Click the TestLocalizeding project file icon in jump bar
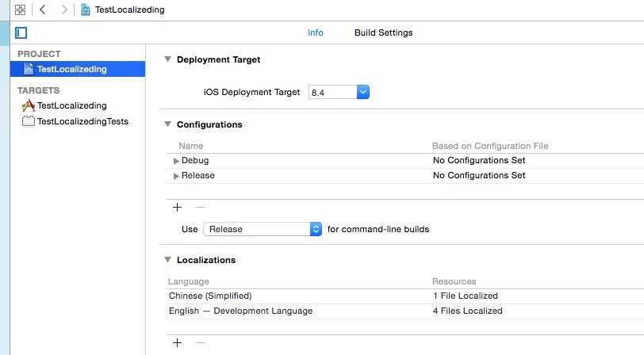This screenshot has width=644, height=355. click(86, 10)
